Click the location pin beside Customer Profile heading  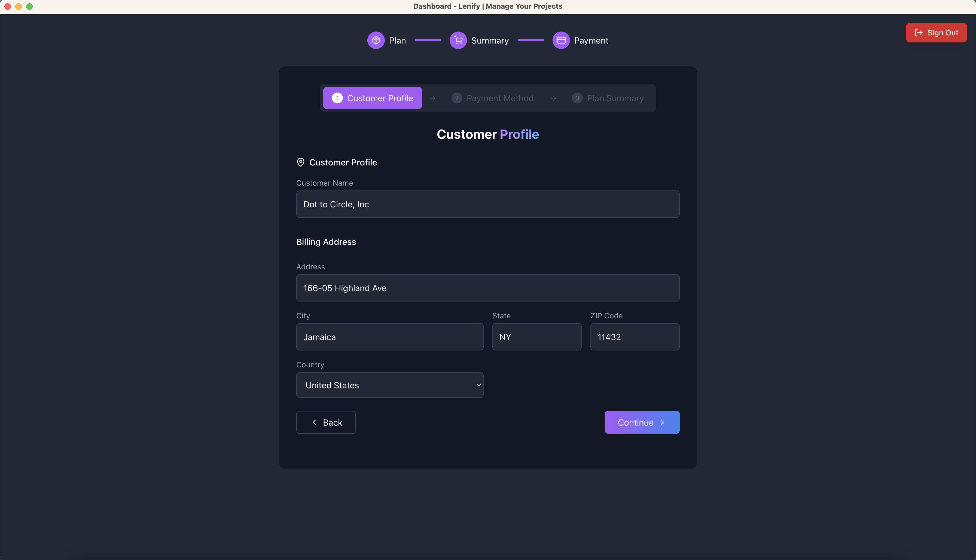(x=301, y=162)
